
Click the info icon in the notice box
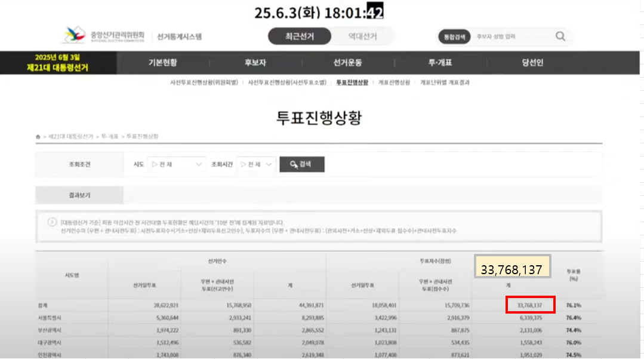tap(52, 222)
